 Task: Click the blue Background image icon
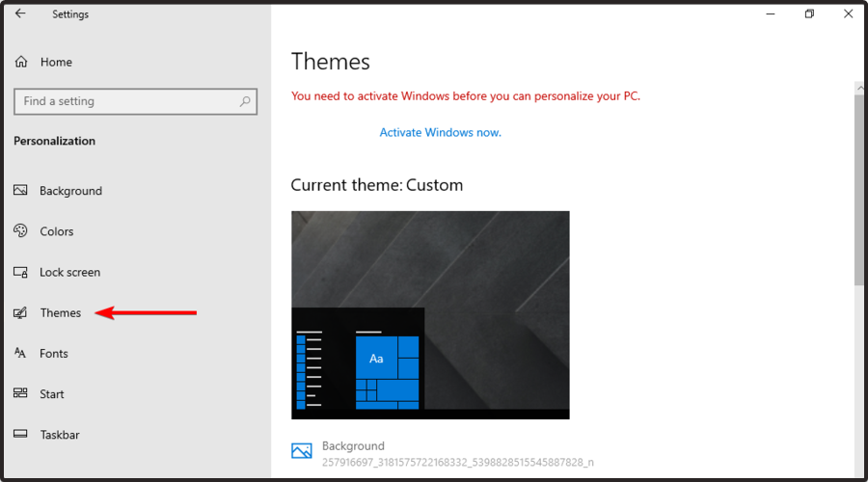click(302, 451)
